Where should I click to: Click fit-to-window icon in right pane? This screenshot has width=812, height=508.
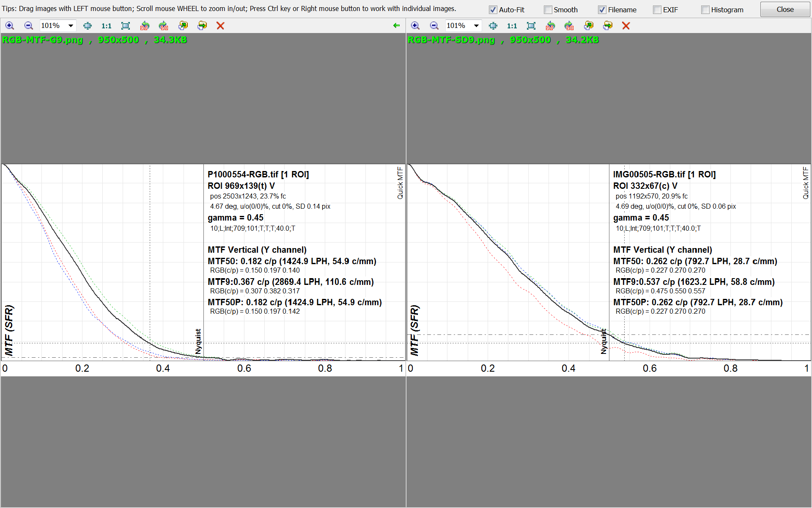pyautogui.click(x=531, y=26)
